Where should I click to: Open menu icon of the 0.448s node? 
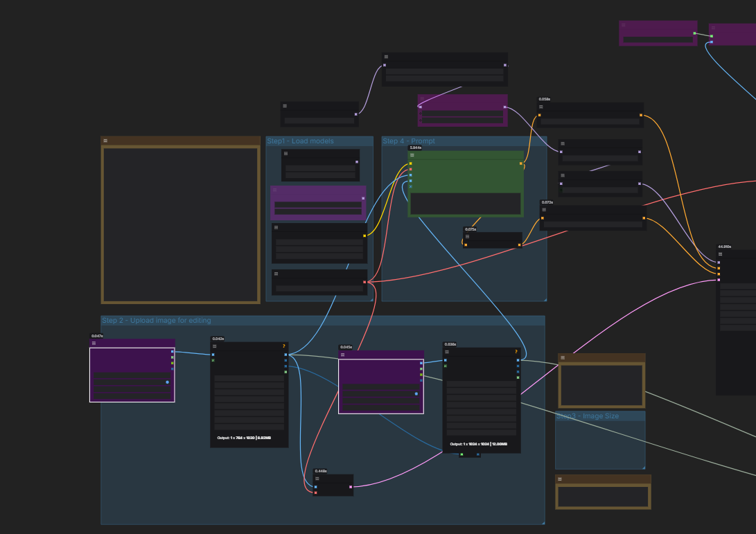317,479
